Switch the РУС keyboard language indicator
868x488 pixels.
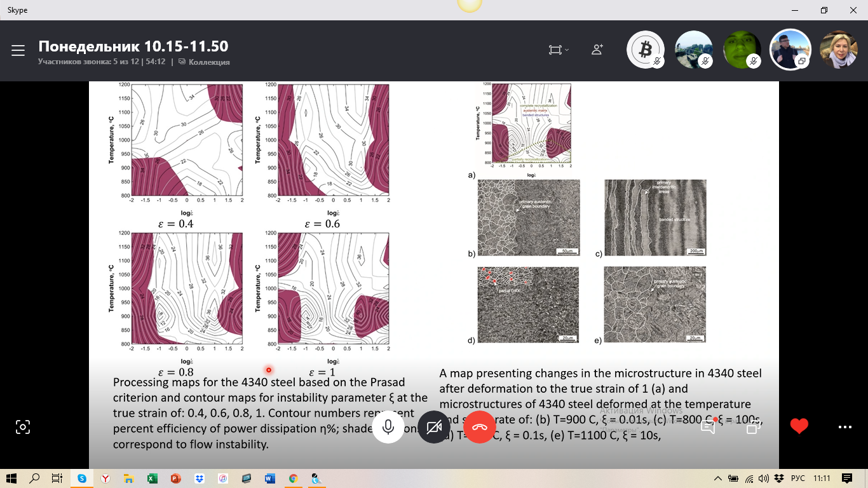(x=797, y=478)
